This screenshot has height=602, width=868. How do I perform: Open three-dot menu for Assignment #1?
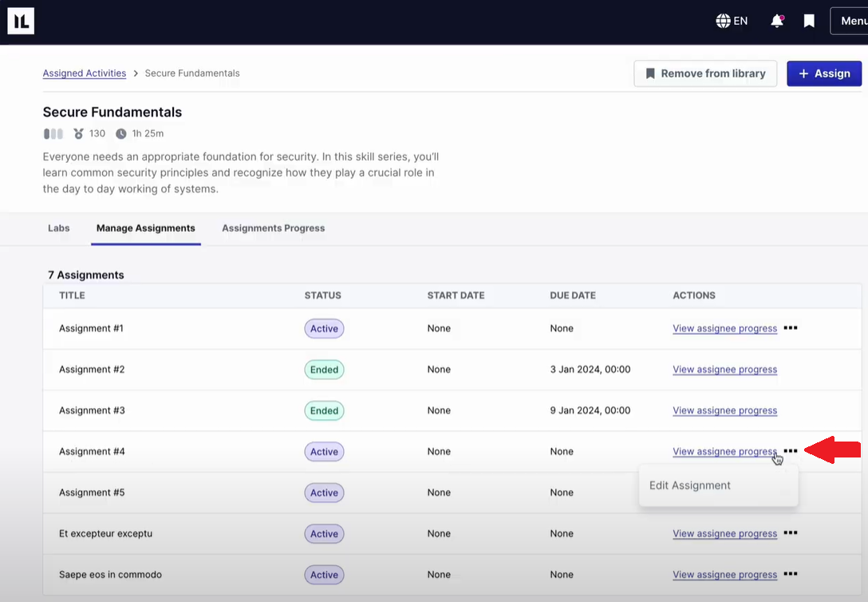[790, 328]
